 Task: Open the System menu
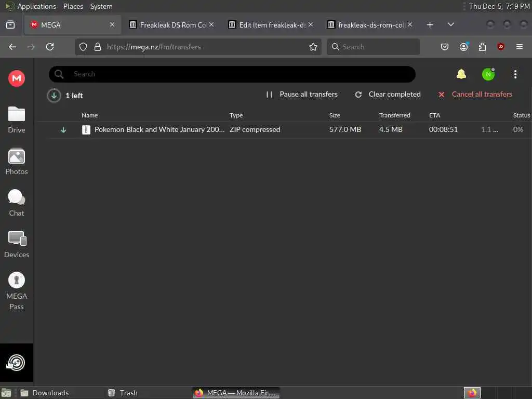coord(101,6)
